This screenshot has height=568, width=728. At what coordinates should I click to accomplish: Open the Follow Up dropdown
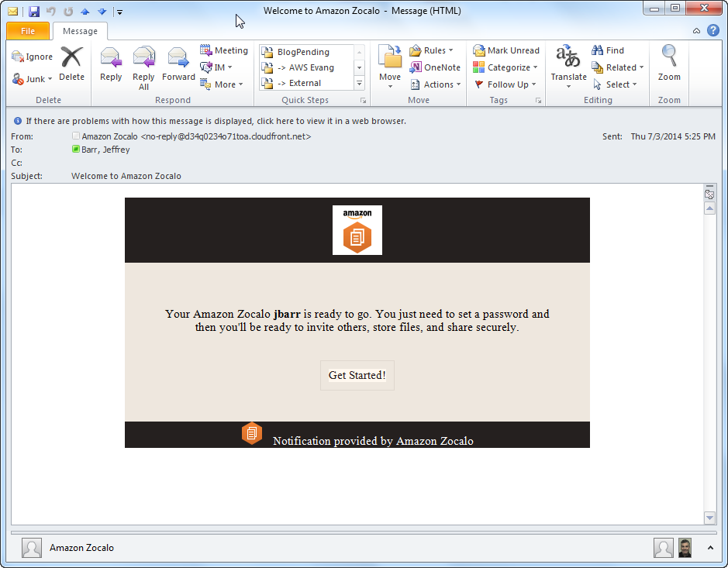tap(505, 84)
